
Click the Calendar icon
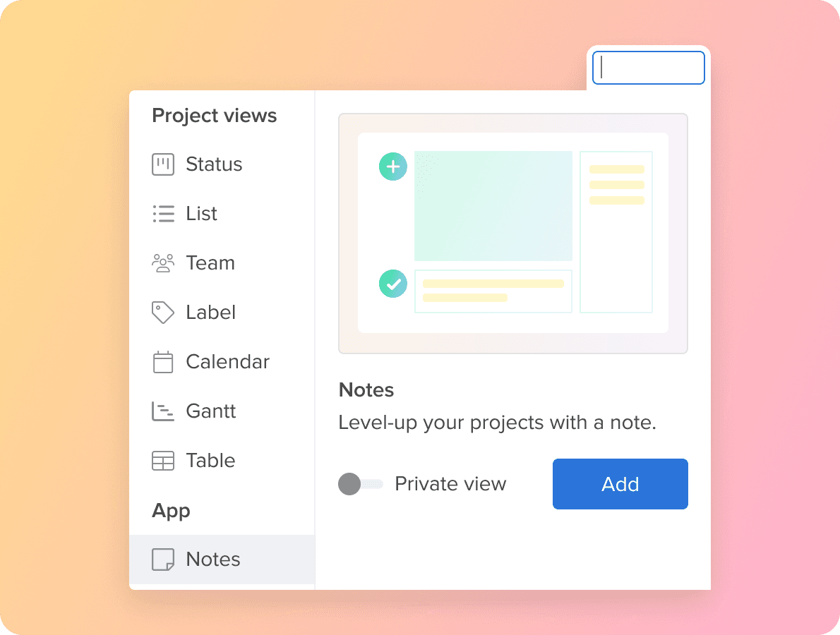(x=163, y=362)
